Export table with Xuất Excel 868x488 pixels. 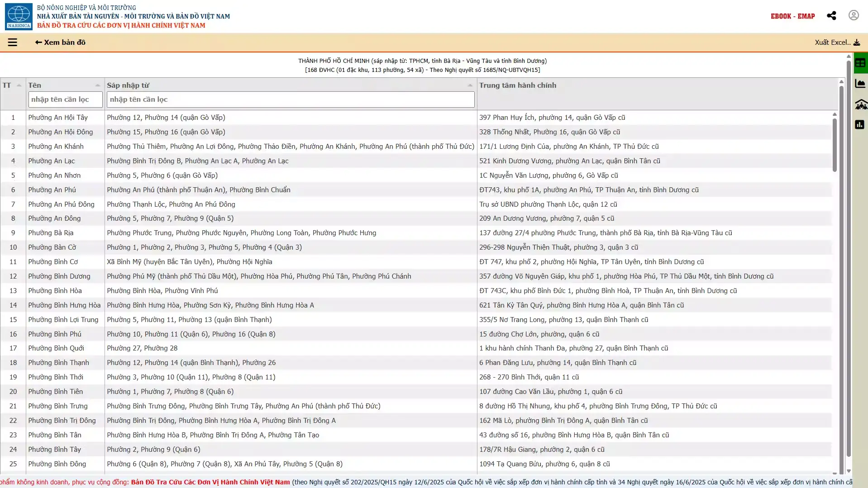pos(837,43)
